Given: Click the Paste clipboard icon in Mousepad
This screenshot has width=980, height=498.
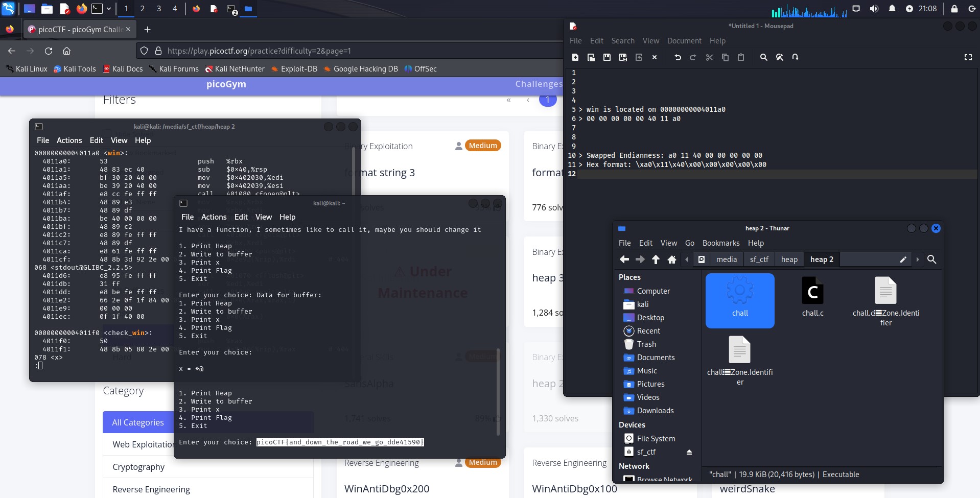Looking at the screenshot, I should [741, 57].
